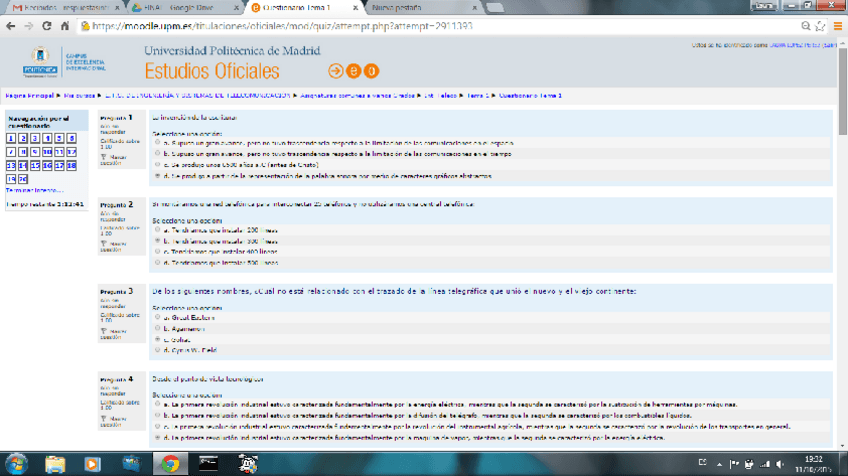Screen dimensions: 848x476
Task: Open the Windows Start button
Action: 17,464
